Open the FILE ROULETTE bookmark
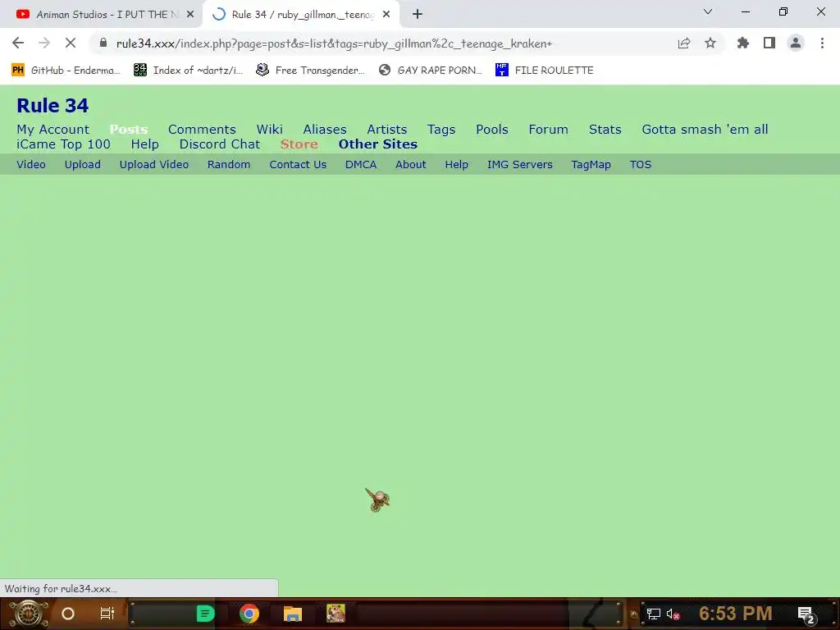 pos(545,71)
